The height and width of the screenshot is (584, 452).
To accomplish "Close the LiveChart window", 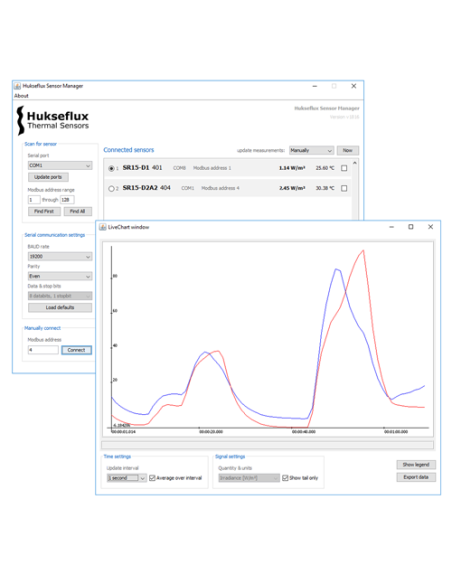I will [x=430, y=227].
